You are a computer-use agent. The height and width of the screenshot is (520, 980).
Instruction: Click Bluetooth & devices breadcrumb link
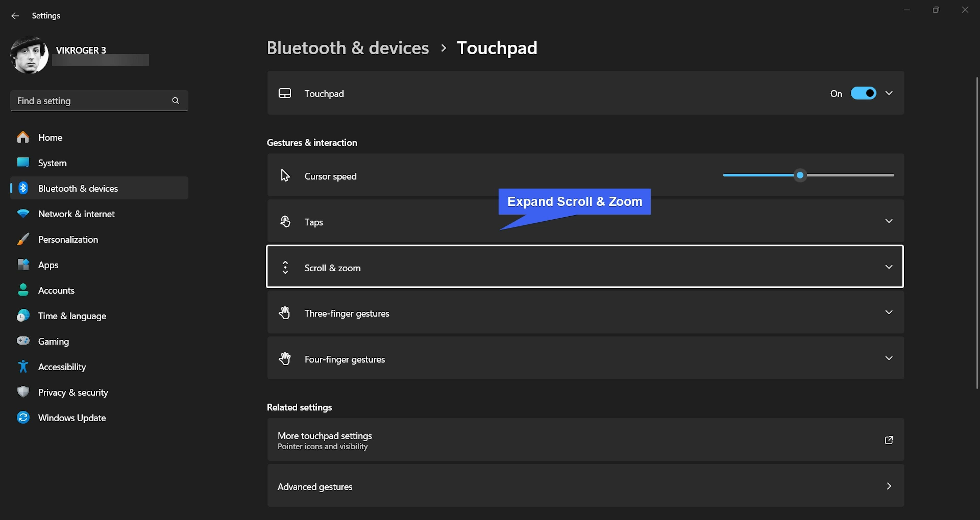pyautogui.click(x=348, y=48)
